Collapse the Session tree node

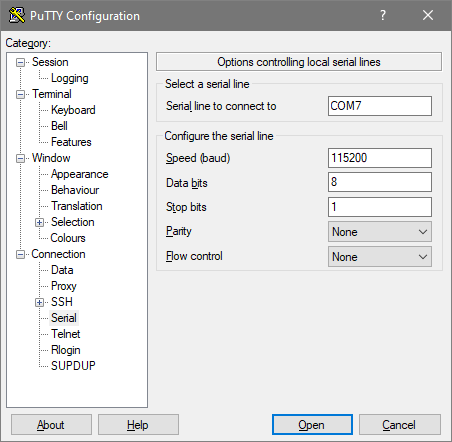coord(21,62)
